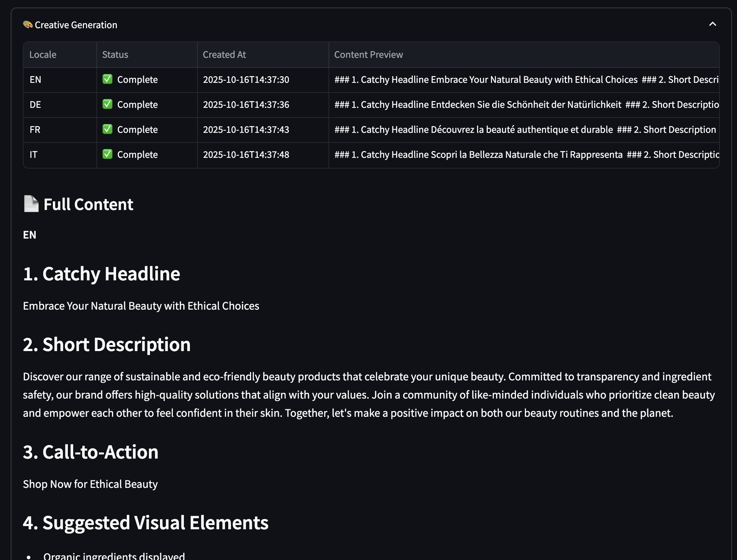Click the Full Content document icon
Screen dimensions: 737x560
point(31,204)
